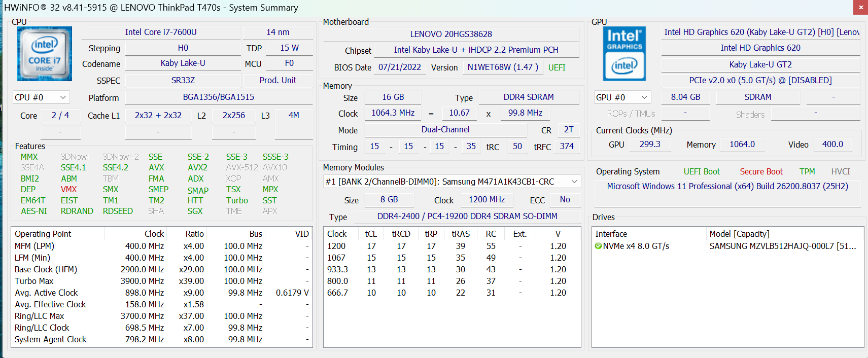Click the AVX2 feature label

click(197, 168)
